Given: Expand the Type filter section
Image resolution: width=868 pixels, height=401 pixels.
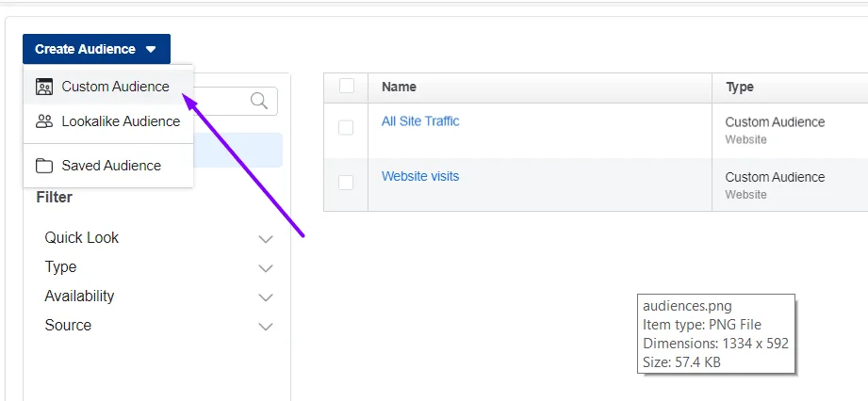Looking at the screenshot, I should pyautogui.click(x=158, y=267).
